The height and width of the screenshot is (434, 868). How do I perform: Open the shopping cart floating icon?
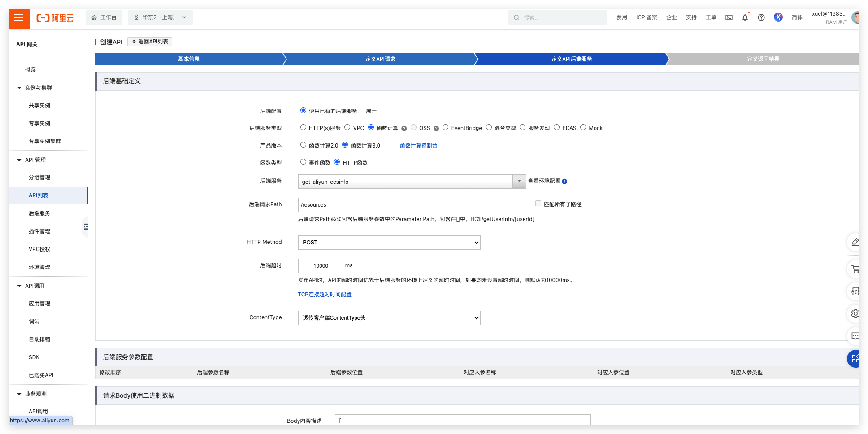(855, 269)
